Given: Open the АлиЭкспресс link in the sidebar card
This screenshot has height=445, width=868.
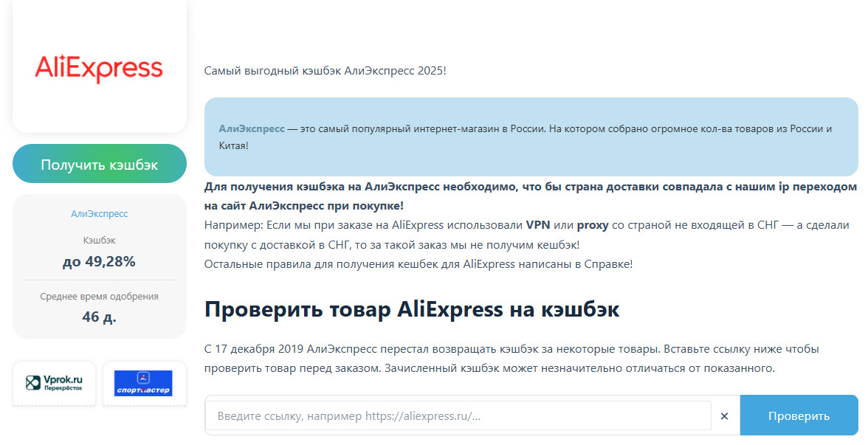Looking at the screenshot, I should pyautogui.click(x=100, y=213).
